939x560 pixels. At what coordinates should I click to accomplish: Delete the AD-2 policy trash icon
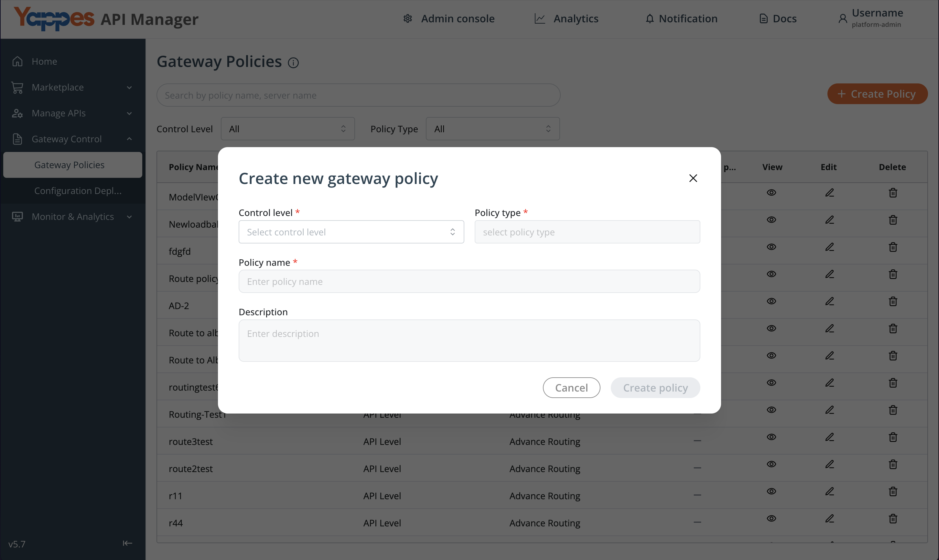tap(892, 301)
